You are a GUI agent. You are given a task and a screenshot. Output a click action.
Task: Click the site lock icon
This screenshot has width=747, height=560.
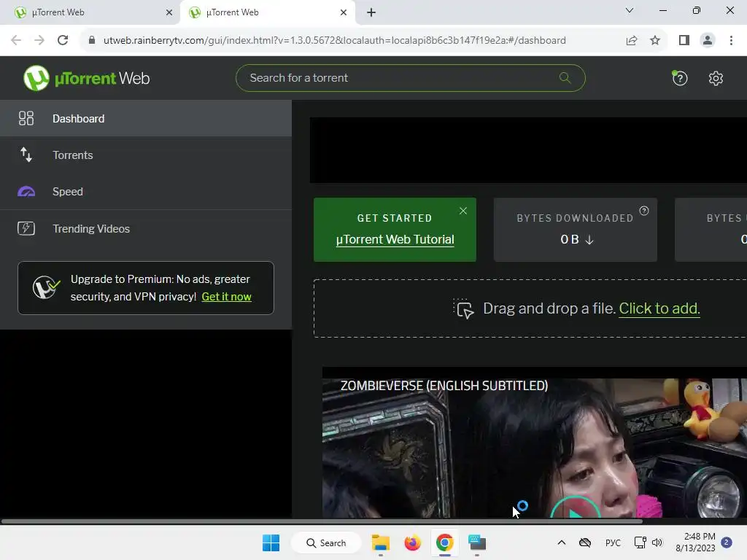pos(92,40)
